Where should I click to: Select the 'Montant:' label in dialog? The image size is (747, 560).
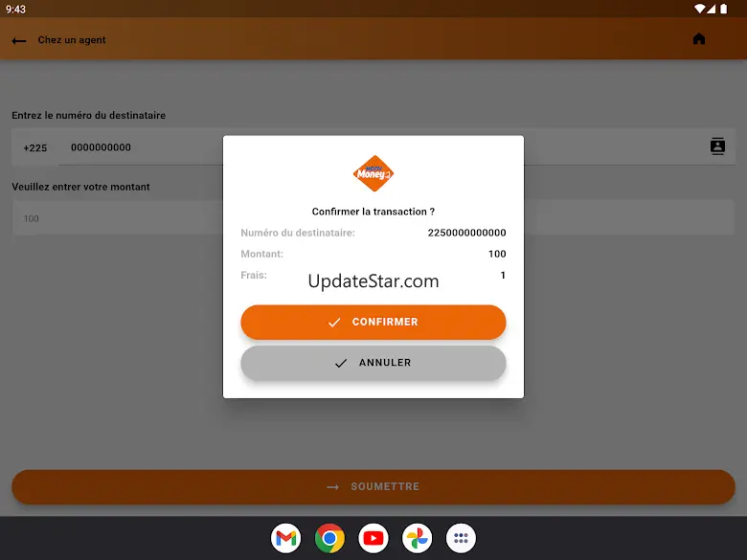click(261, 254)
